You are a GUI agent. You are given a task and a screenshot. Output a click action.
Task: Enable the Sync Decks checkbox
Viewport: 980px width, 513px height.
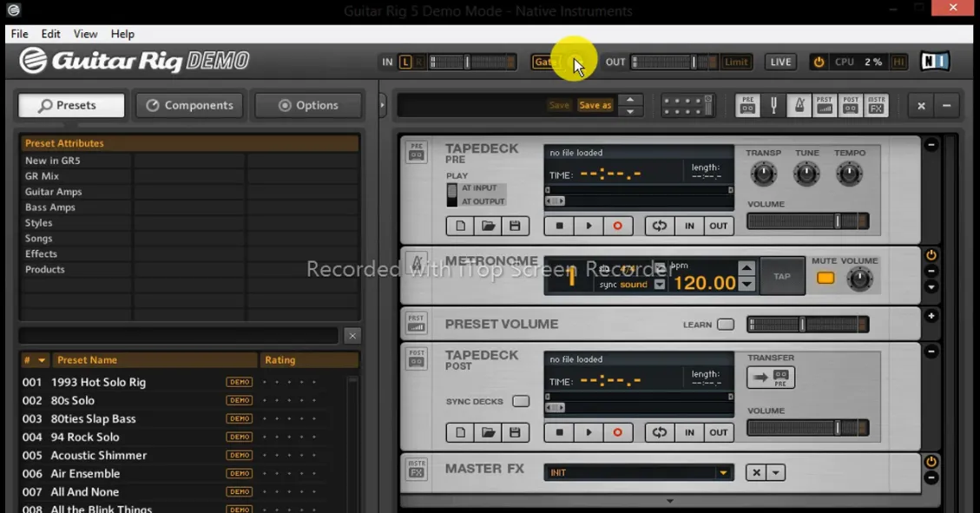tap(521, 401)
